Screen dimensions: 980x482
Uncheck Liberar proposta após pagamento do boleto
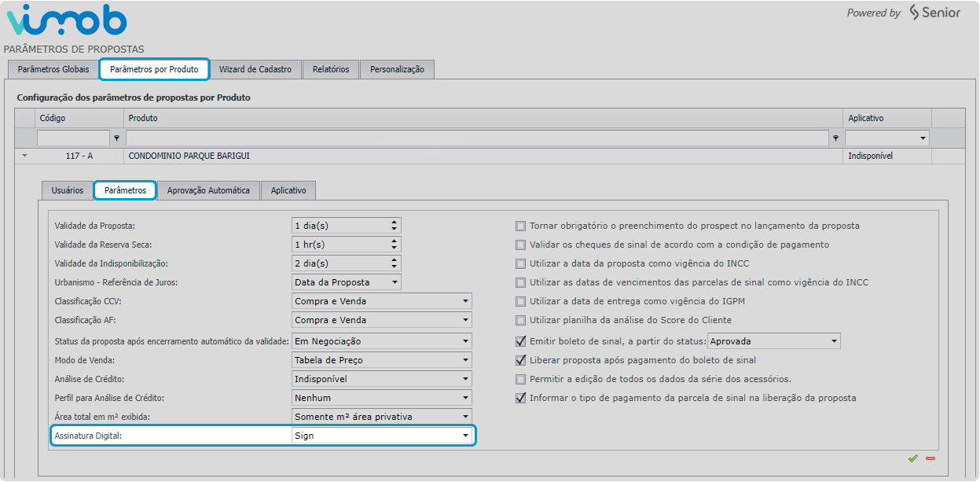coord(520,360)
